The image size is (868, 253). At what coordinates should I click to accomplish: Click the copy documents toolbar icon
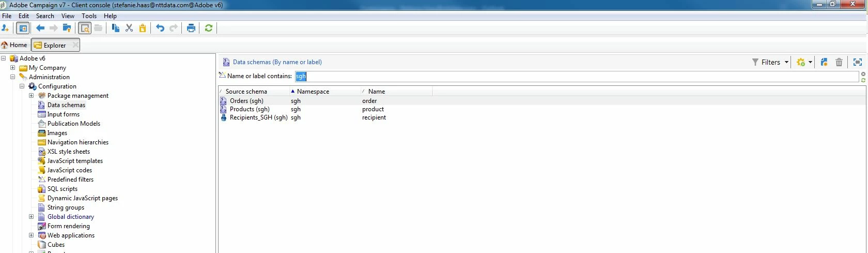[116, 28]
